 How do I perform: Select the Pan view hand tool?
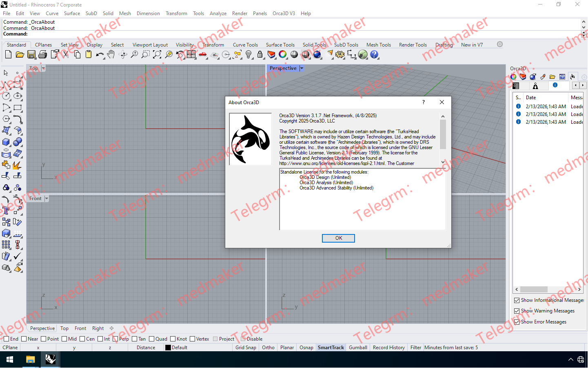click(x=111, y=54)
